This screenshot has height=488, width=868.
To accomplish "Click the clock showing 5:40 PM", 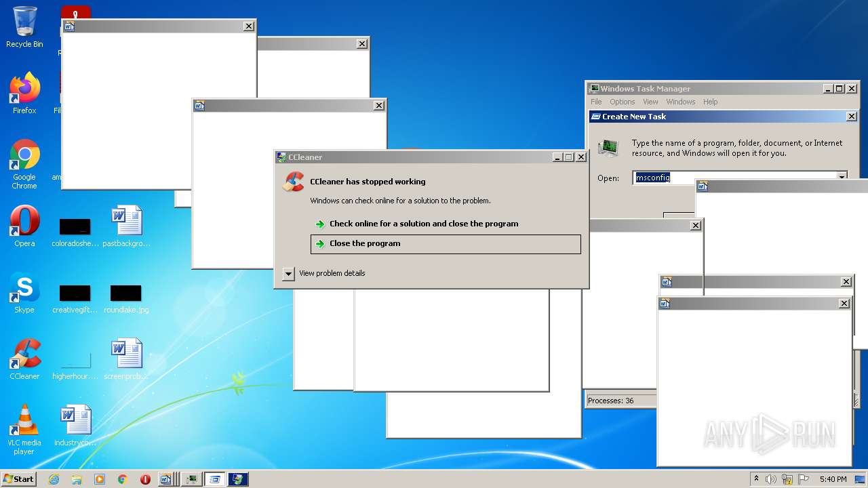I will point(833,479).
